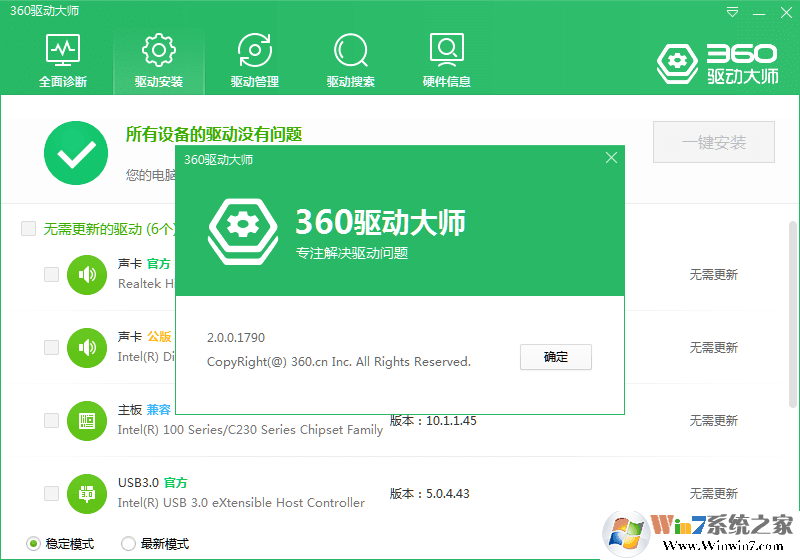Open 全面诊断 full diagnosis tab
Screen dimensions: 800x560
(x=63, y=60)
